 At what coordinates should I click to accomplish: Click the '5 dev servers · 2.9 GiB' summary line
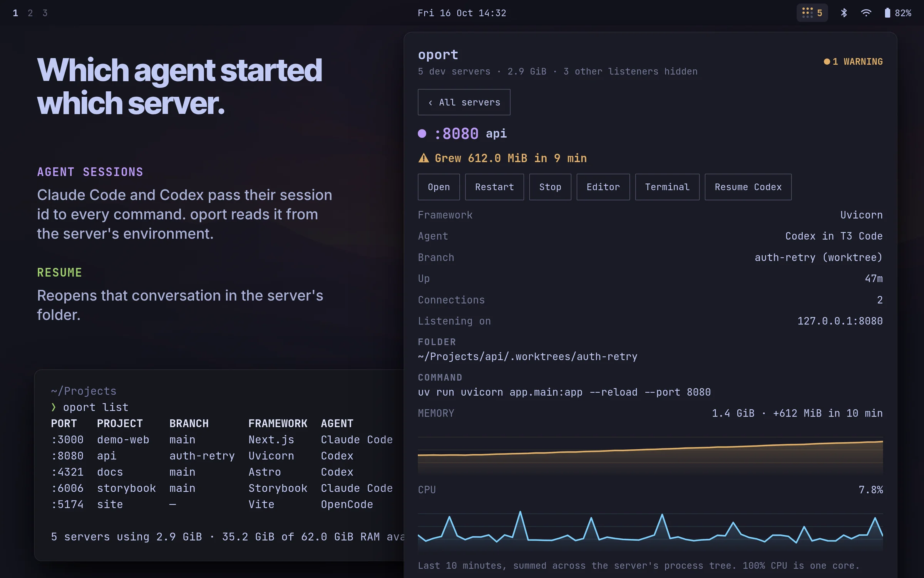coord(557,72)
